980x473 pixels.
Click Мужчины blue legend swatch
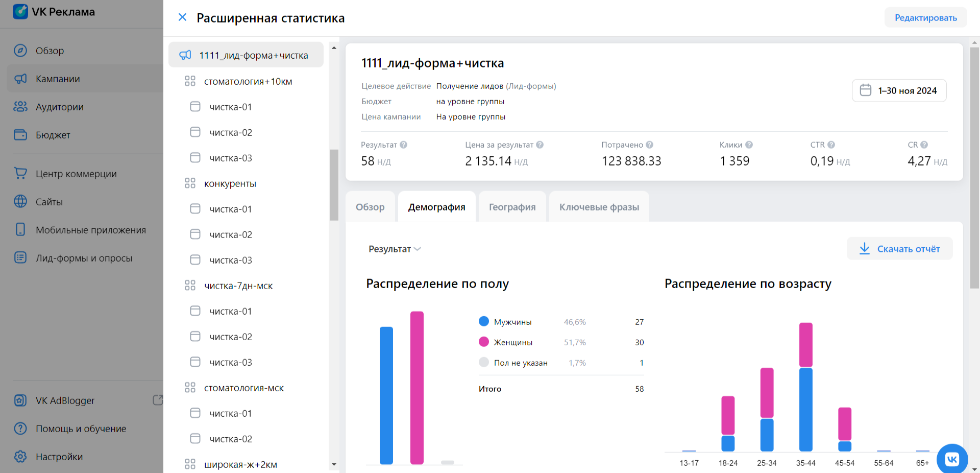(484, 321)
